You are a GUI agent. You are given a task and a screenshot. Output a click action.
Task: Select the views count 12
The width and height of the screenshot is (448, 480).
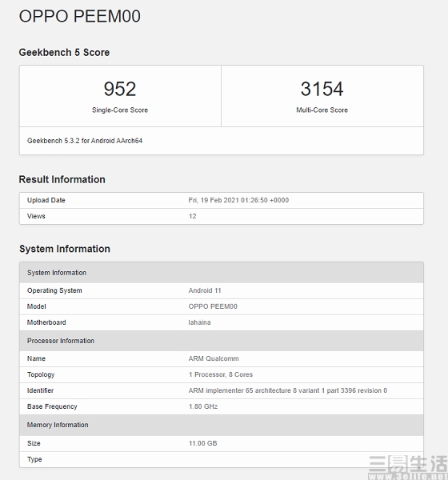point(192,216)
